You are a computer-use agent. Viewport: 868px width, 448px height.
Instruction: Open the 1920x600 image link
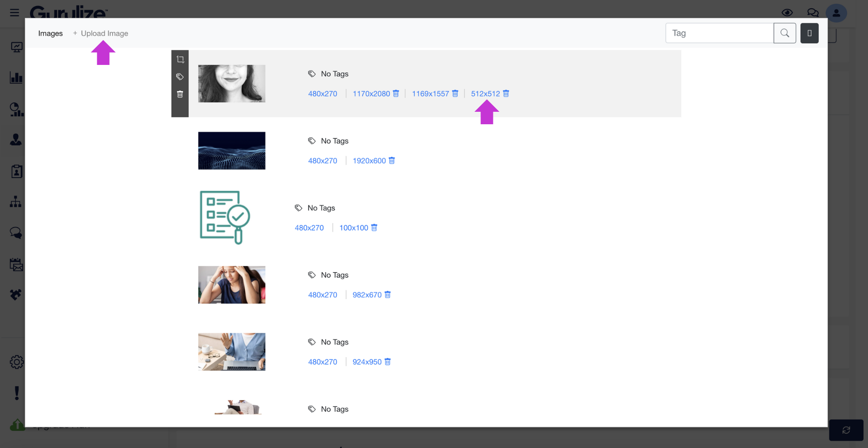(x=369, y=160)
